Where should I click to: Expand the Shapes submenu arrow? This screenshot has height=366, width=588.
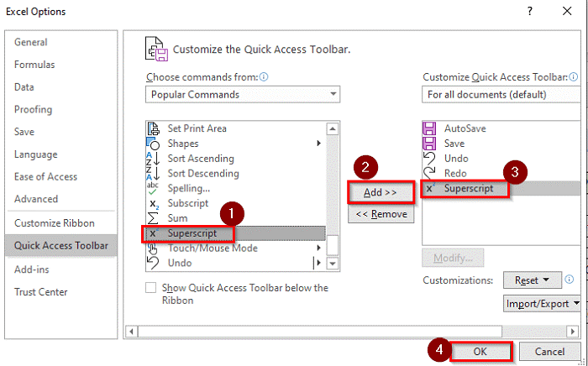click(x=318, y=143)
